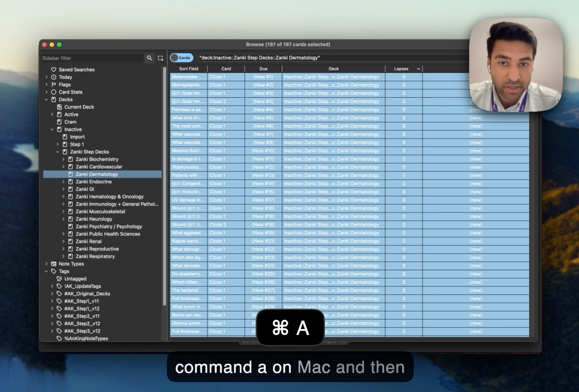Viewport: 579px width, 392px height.
Task: Click the Untagged tag icon
Action: 59,279
